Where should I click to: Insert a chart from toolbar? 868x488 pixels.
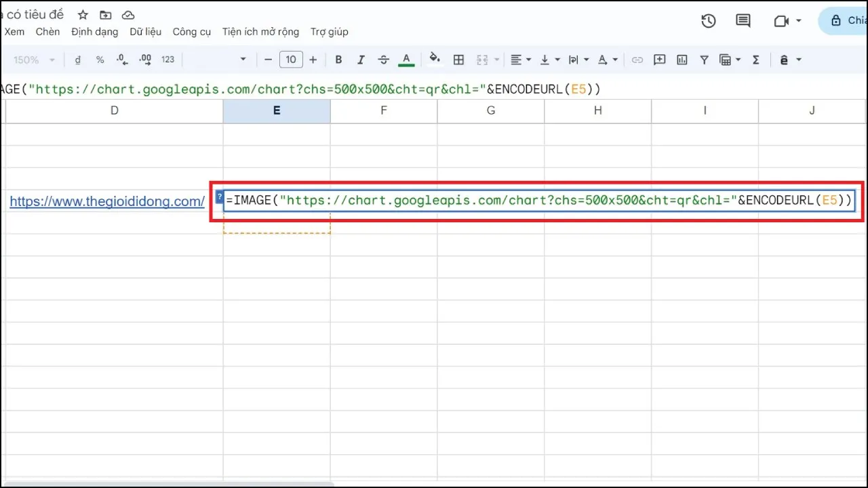point(682,60)
